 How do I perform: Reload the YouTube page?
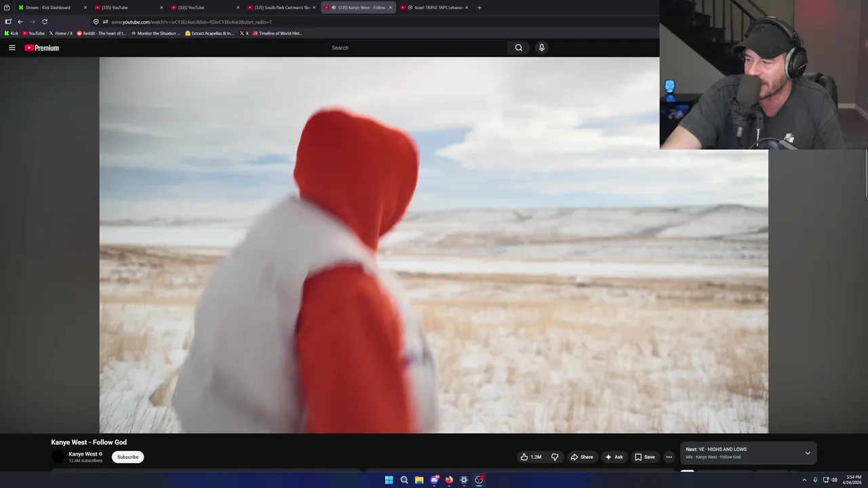(45, 22)
